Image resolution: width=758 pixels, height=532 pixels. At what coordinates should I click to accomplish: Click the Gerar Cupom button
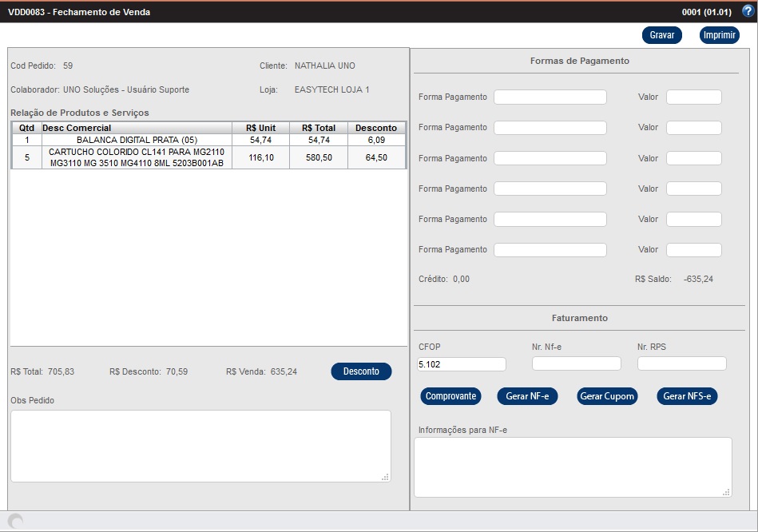click(607, 396)
